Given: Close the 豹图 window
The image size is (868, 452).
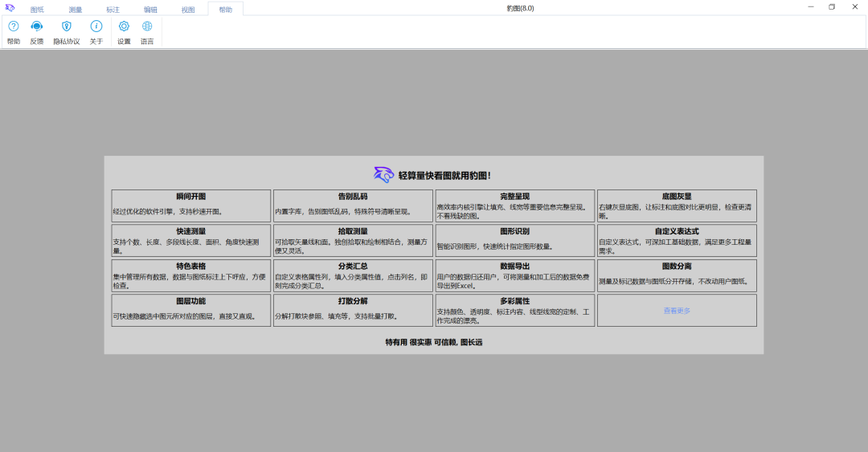Looking at the screenshot, I should 854,7.
